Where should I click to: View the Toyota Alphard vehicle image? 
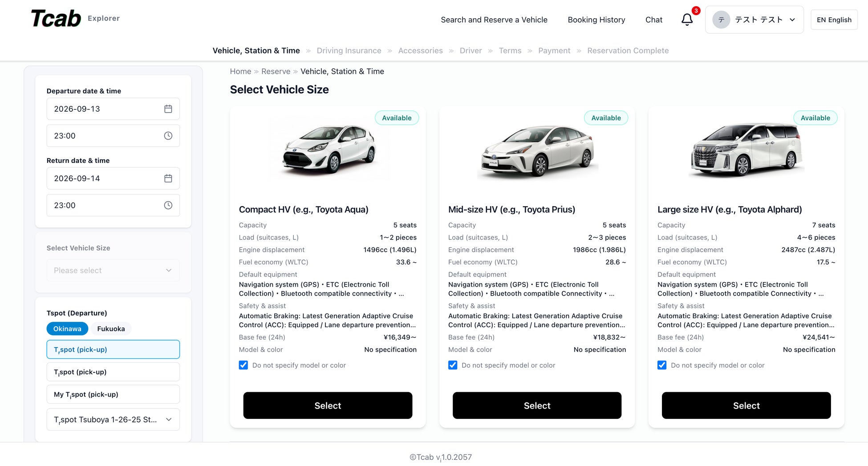coord(746,150)
